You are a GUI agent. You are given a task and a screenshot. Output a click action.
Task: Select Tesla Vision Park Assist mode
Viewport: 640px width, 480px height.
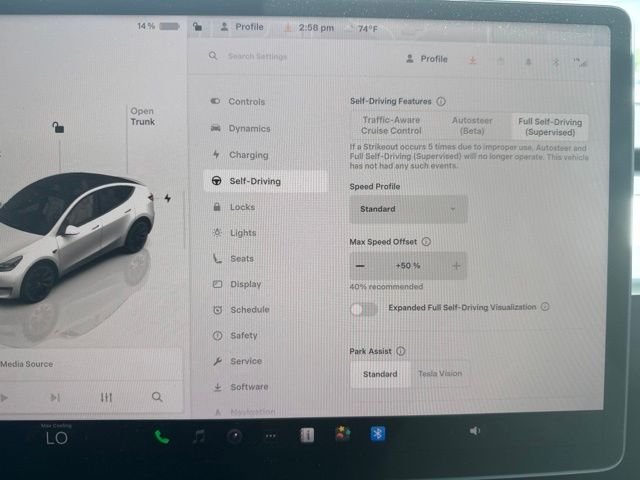[x=440, y=373]
